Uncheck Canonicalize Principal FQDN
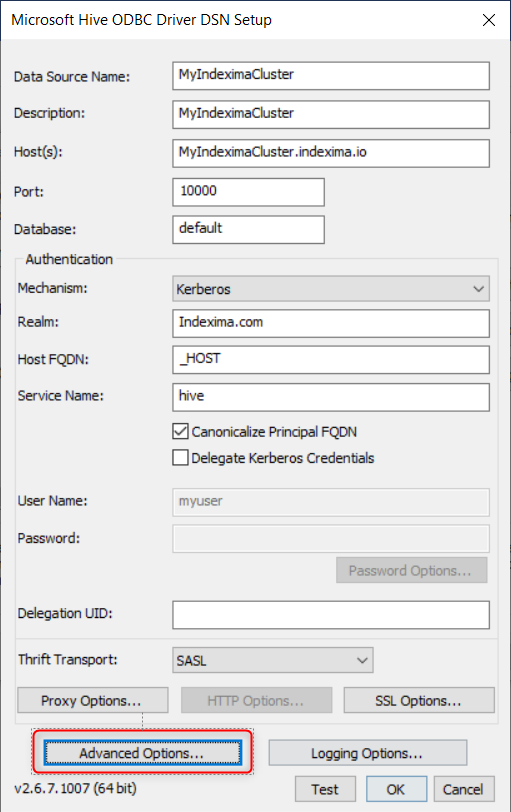Image resolution: width=511 pixels, height=812 pixels. [180, 431]
